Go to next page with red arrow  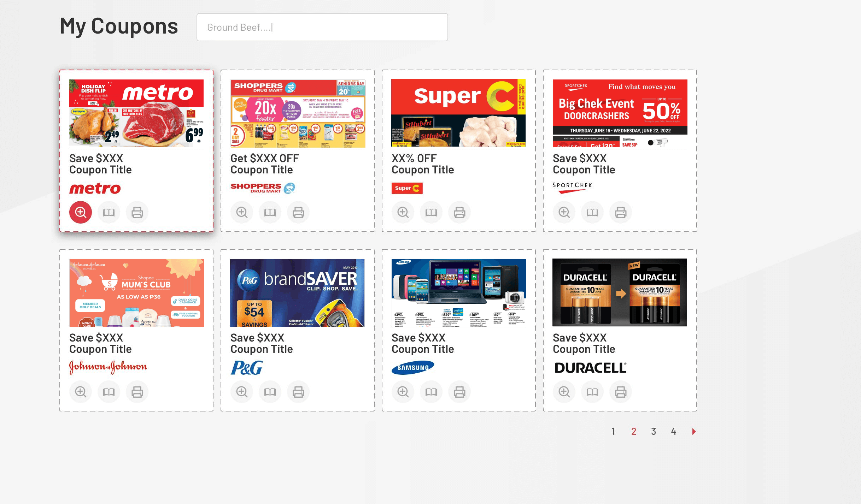(694, 431)
